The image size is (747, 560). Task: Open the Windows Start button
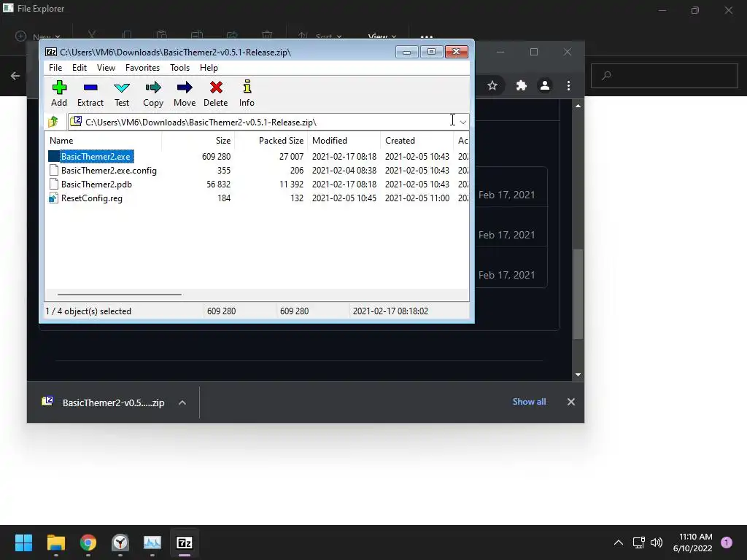[x=23, y=542]
